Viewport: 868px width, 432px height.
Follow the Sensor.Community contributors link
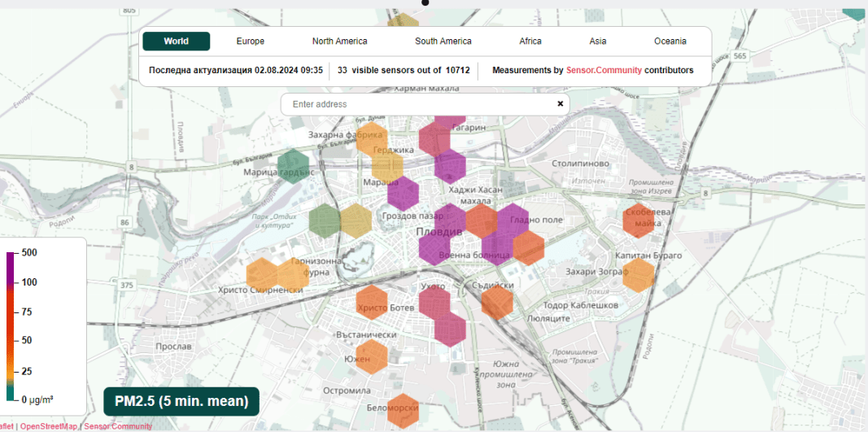pos(604,71)
